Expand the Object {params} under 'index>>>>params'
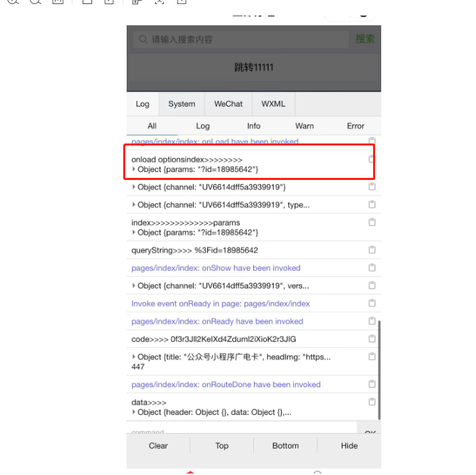 coord(133,232)
